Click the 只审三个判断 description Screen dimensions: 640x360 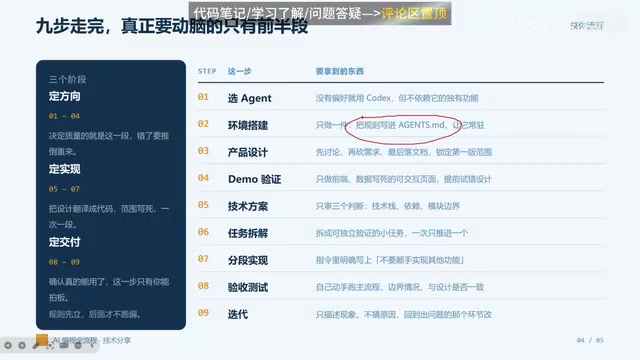point(388,206)
